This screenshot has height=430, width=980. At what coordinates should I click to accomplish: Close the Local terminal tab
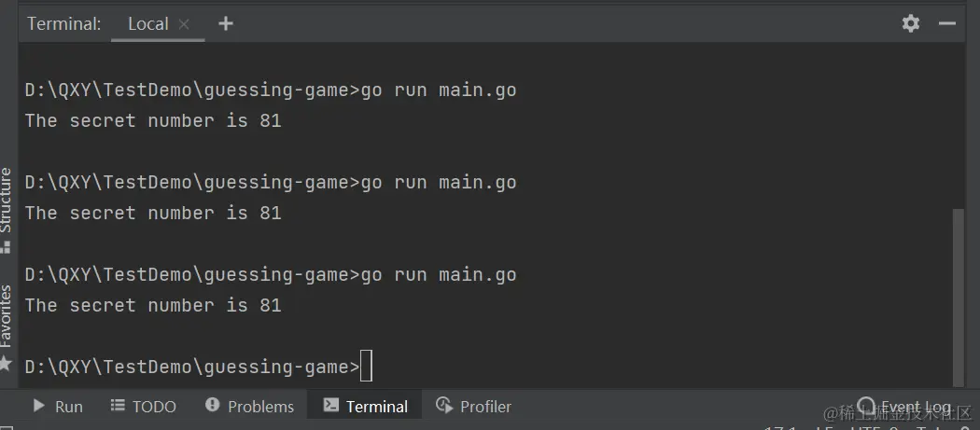tap(184, 24)
